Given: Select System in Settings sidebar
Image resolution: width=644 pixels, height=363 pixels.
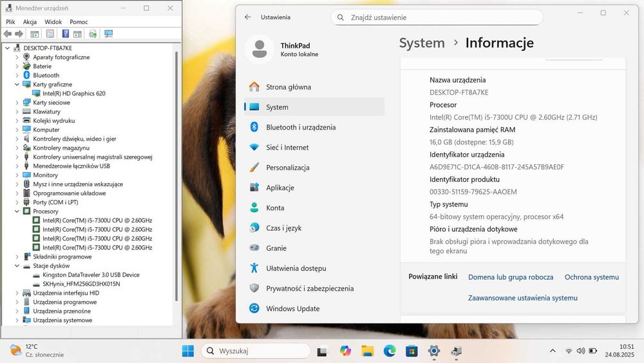Looking at the screenshot, I should [x=314, y=107].
